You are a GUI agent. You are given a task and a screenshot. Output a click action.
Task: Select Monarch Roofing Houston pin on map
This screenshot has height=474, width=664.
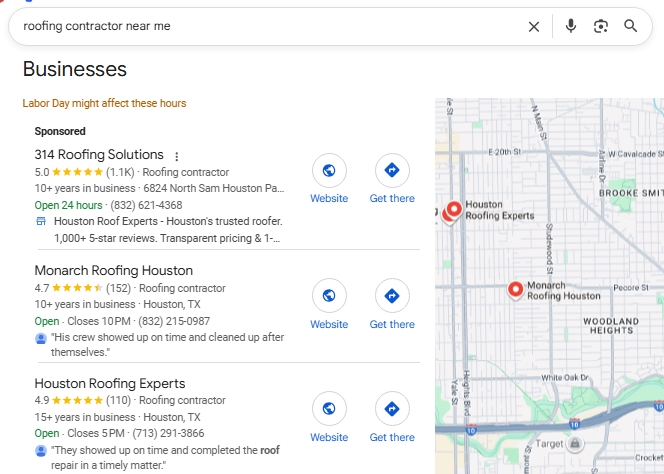click(515, 289)
